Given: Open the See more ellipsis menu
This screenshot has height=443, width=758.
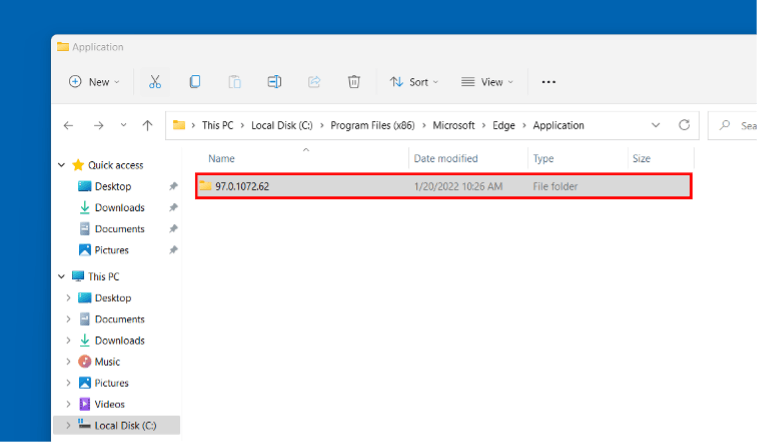Looking at the screenshot, I should 548,82.
